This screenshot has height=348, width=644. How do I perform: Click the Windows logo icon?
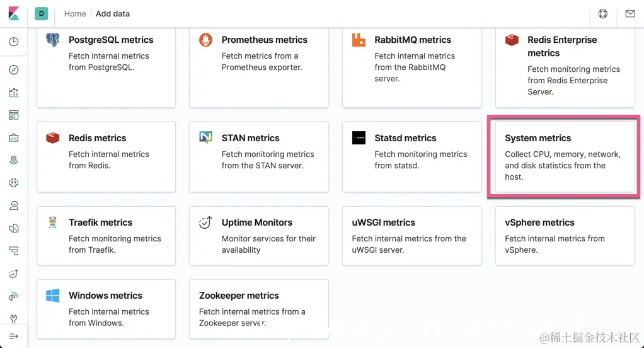(x=52, y=296)
